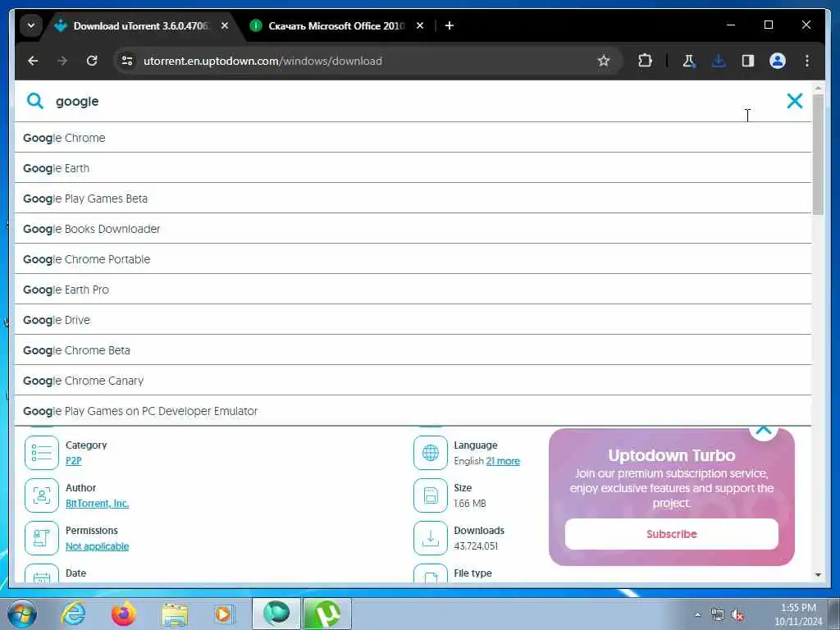Launch Internet Explorer from the taskbar
840x630 pixels.
tap(73, 614)
